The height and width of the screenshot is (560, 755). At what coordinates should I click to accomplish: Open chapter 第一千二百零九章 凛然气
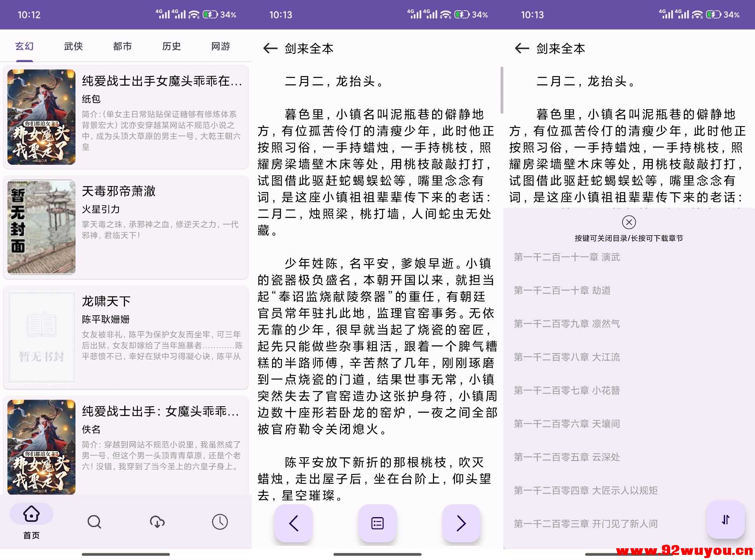click(x=568, y=324)
